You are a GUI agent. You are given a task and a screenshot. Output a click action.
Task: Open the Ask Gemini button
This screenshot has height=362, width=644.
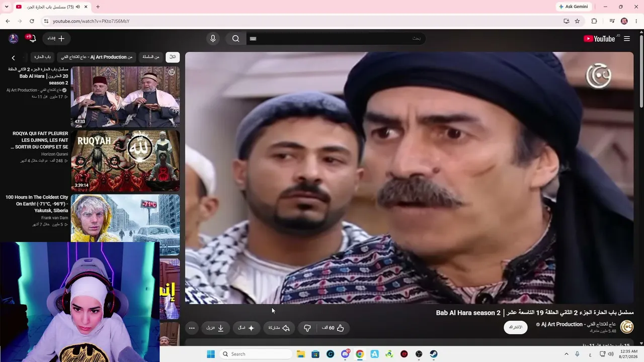(573, 7)
